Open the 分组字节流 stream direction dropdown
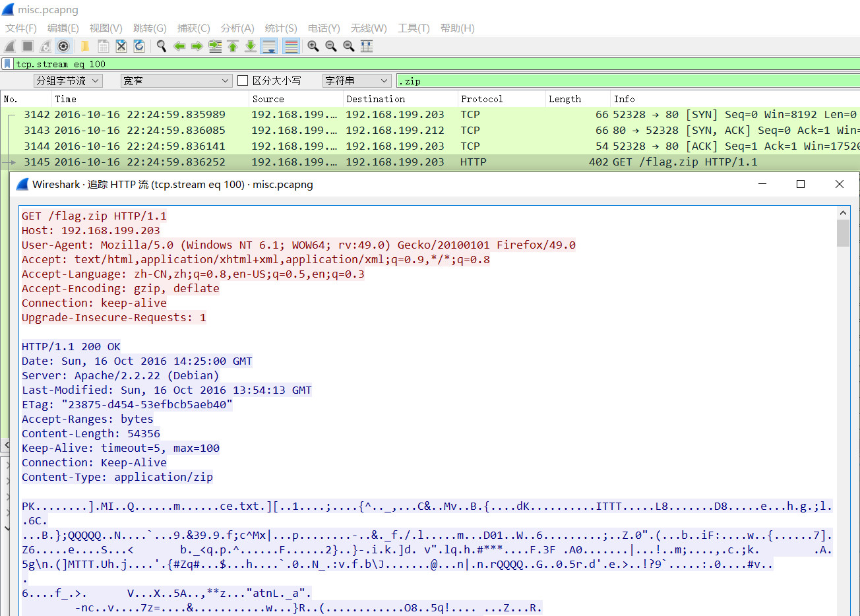Screen dimensions: 860x616 click(x=68, y=80)
